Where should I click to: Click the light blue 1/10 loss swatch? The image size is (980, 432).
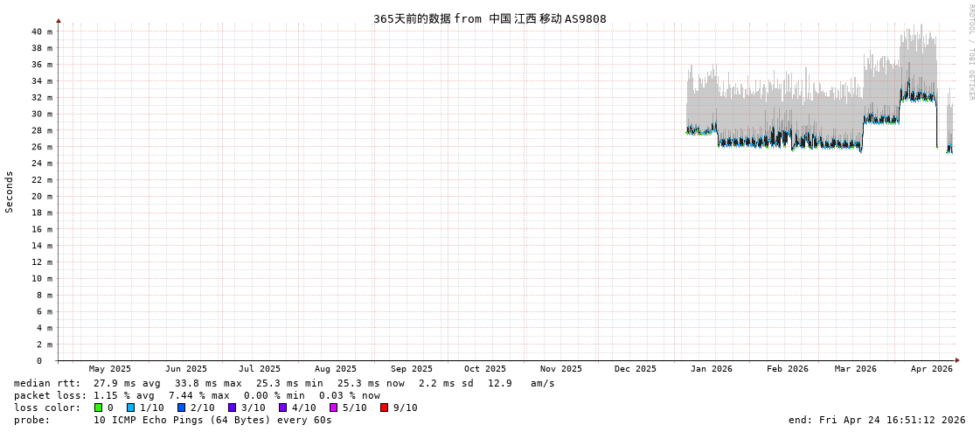pos(131,408)
